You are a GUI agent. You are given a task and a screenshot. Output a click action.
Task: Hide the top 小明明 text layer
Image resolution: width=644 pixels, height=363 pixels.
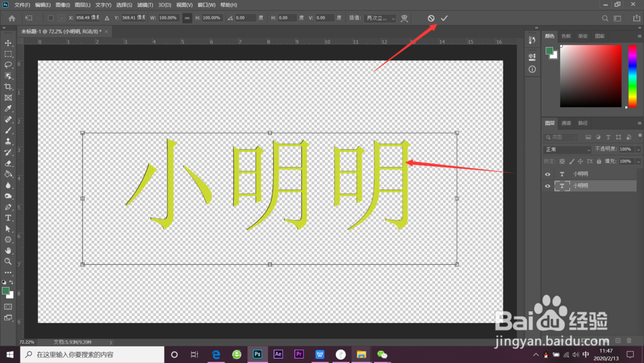[x=547, y=174]
